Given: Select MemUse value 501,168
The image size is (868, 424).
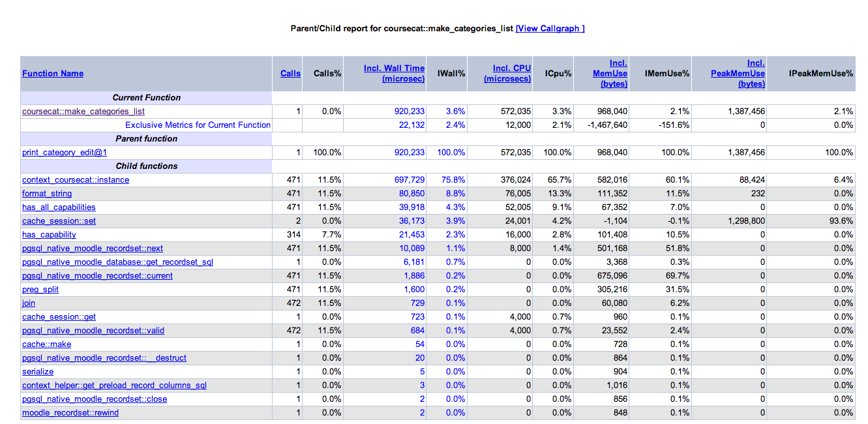Looking at the screenshot, I should click(x=611, y=249).
